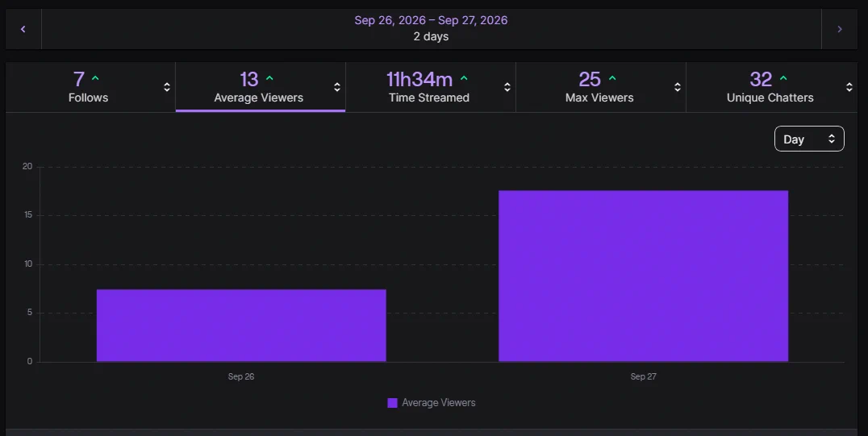Click the Sep 27 axis label
868x436 pixels.
643,376
